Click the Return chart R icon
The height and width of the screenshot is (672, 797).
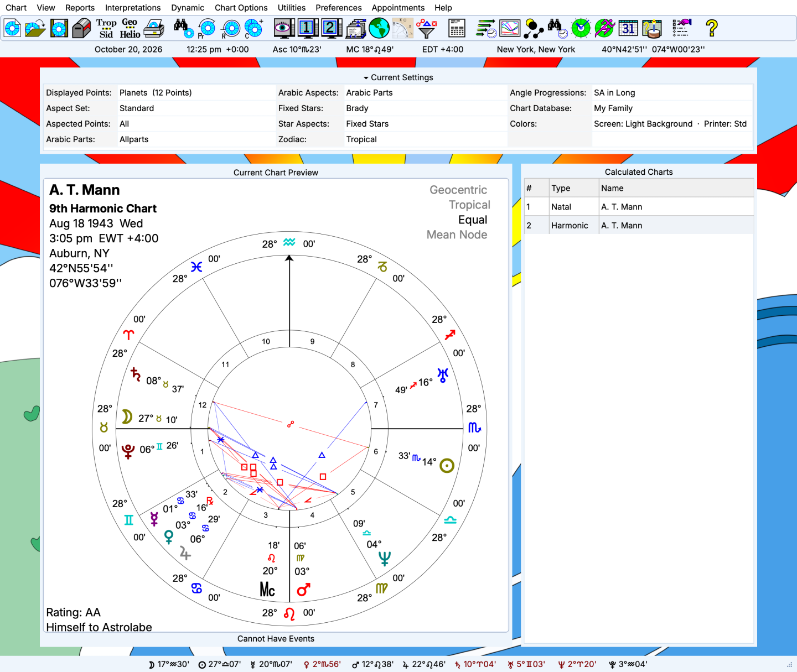pos(231,28)
